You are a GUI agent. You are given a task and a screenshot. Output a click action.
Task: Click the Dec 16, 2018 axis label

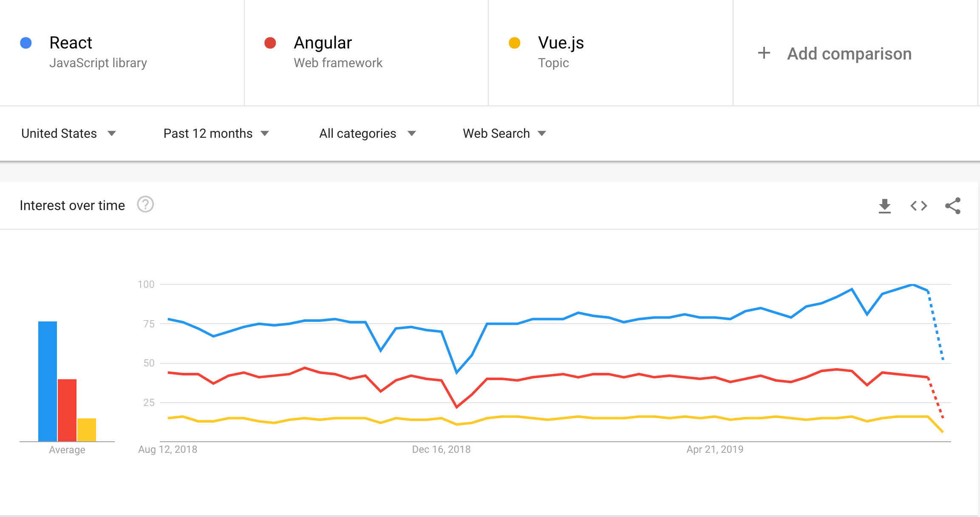(441, 449)
